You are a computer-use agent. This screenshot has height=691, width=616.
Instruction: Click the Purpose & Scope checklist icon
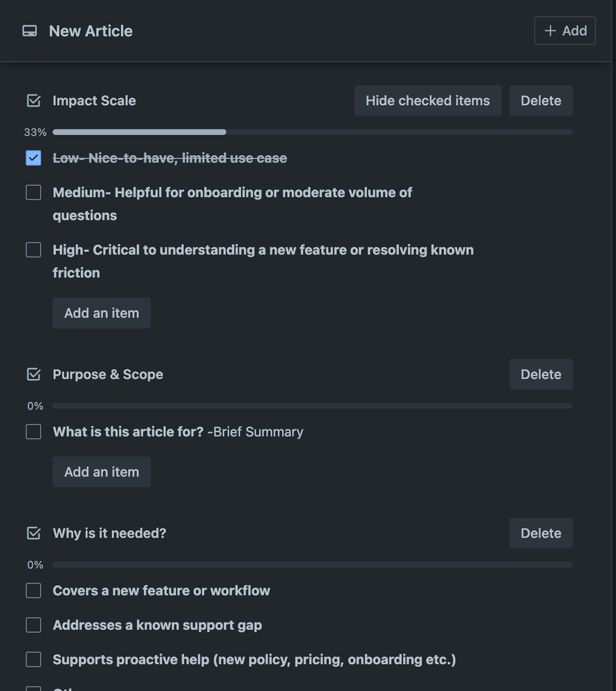33,374
